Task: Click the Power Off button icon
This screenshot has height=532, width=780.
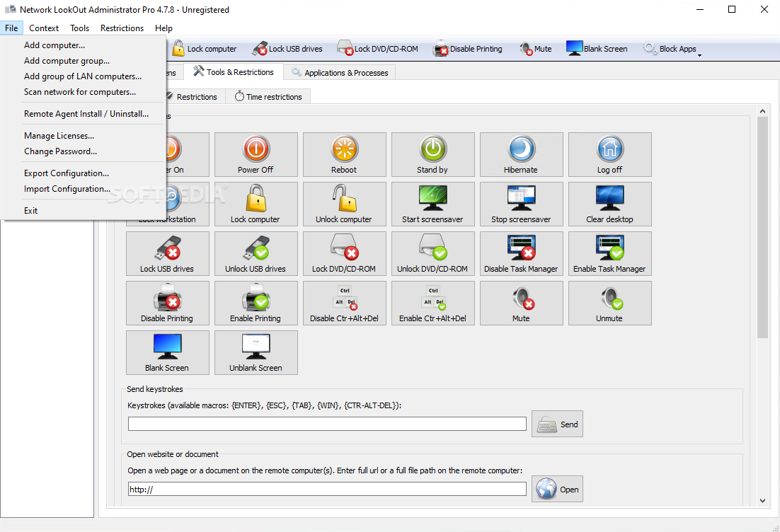Action: 256,149
